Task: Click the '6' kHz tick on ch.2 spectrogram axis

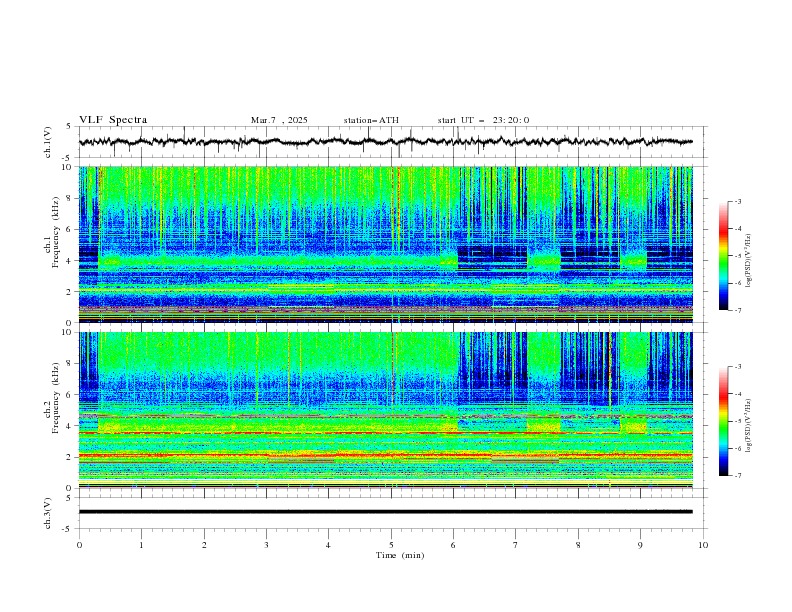Action: click(71, 394)
